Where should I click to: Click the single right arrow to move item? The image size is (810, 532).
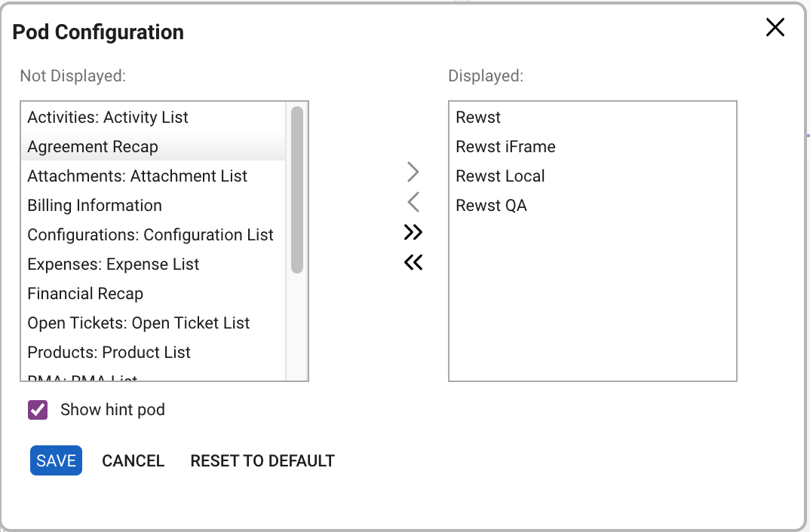(413, 173)
